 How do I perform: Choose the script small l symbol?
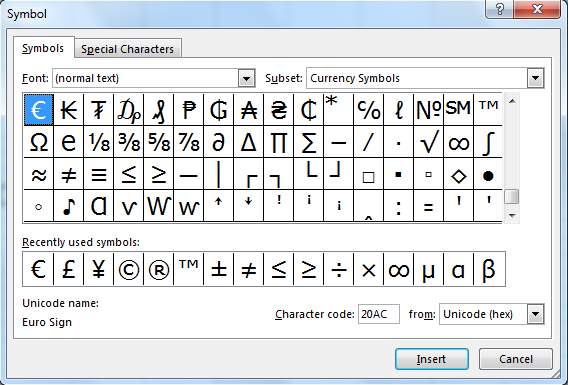[x=399, y=110]
